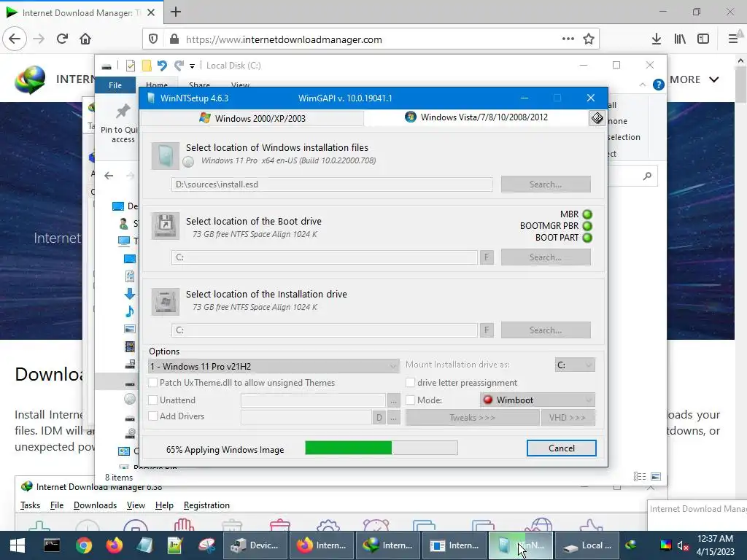Open the tracking protection shield icon
Viewport: 747px width, 560px height.
click(x=153, y=39)
